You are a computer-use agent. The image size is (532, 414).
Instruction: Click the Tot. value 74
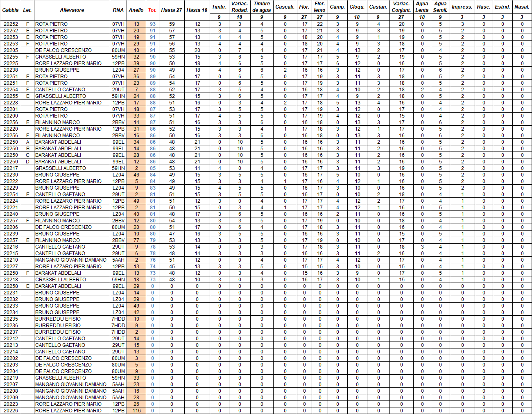tap(152, 267)
